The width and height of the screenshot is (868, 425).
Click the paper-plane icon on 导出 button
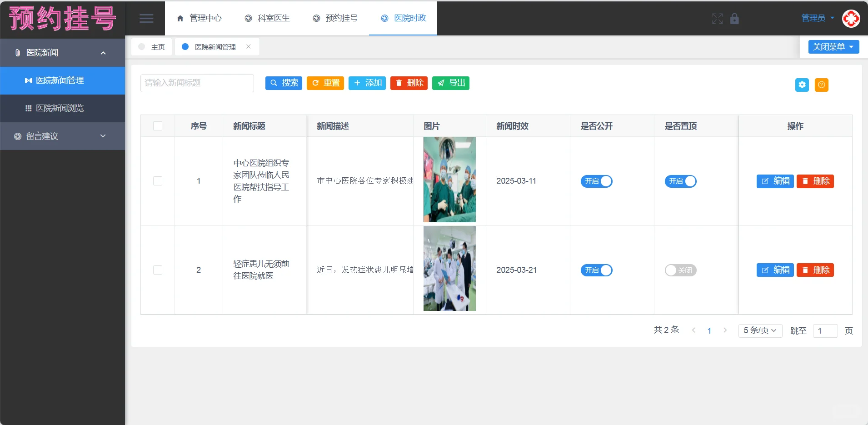coord(440,83)
